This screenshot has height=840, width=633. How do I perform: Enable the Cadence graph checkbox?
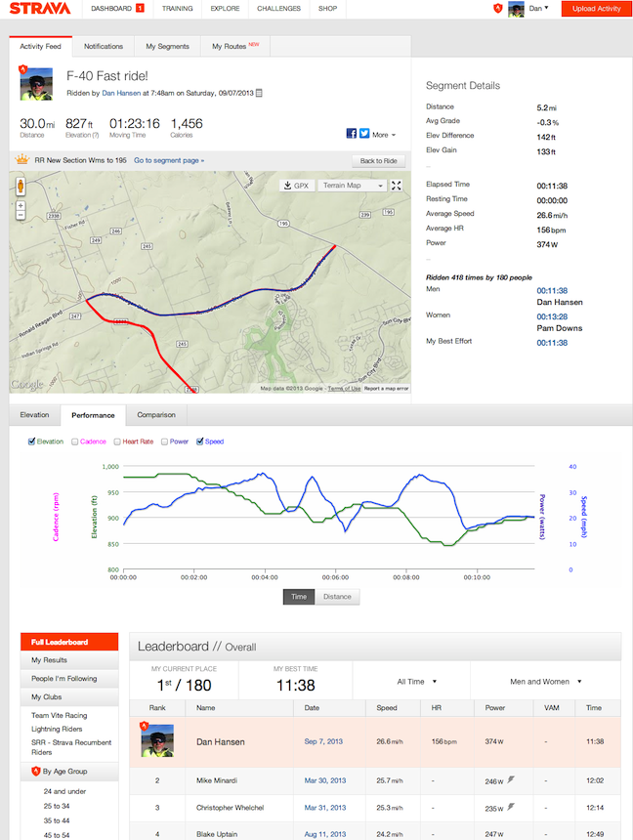coord(76,441)
